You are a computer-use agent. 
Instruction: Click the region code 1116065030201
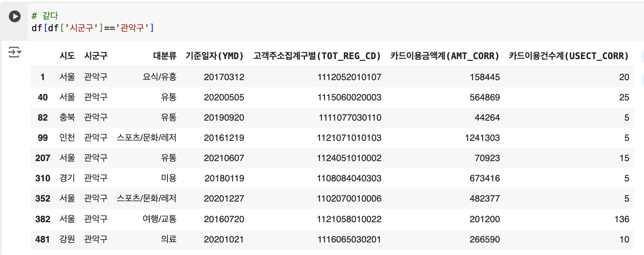350,239
